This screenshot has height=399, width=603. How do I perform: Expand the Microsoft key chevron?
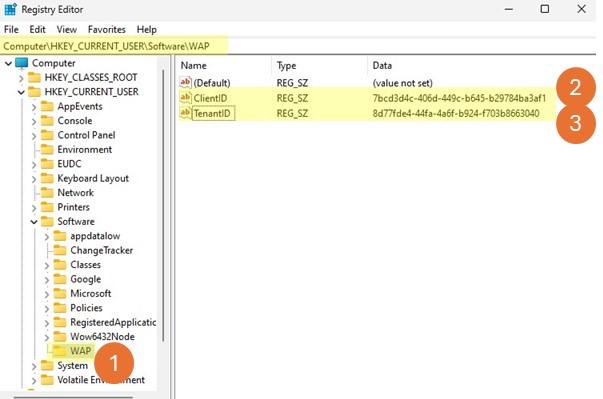(47, 294)
